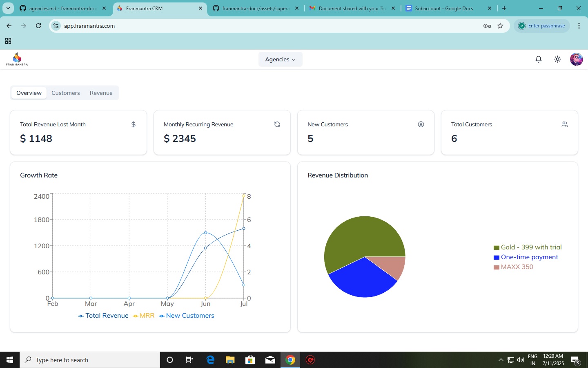The width and height of the screenshot is (588, 368).
Task: Click the person icon on New Customers card
Action: point(421,124)
